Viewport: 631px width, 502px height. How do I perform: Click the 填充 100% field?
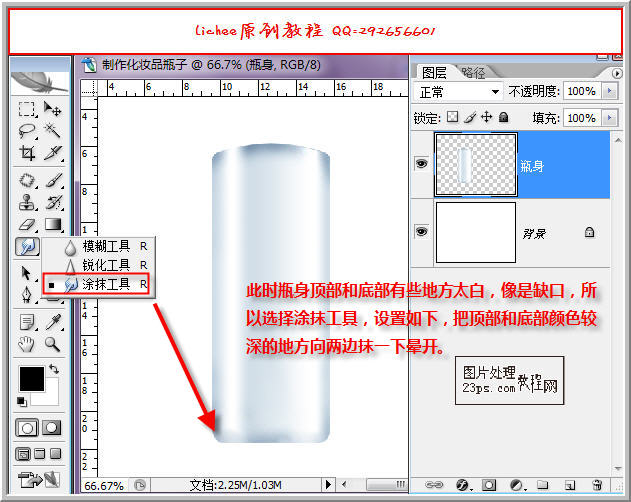tap(582, 118)
